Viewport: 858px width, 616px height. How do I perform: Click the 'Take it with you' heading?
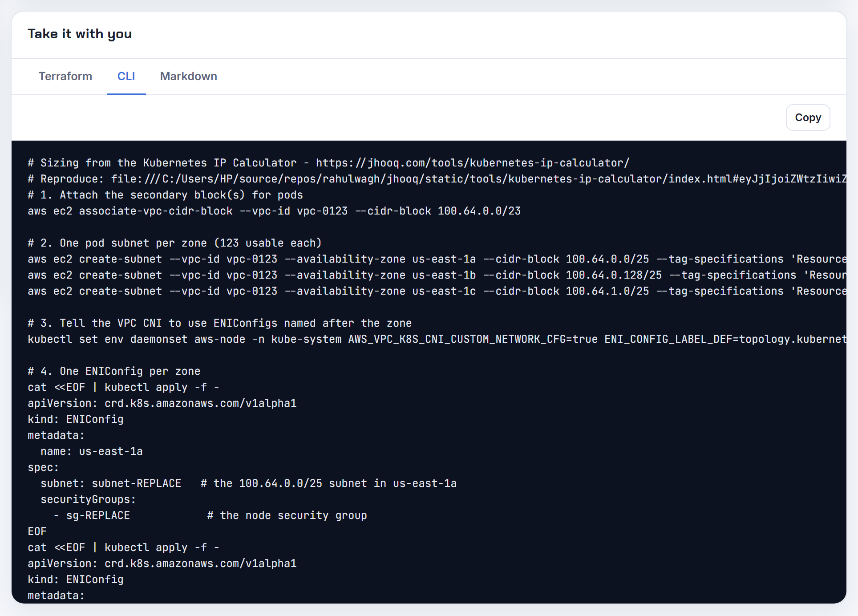tap(80, 34)
